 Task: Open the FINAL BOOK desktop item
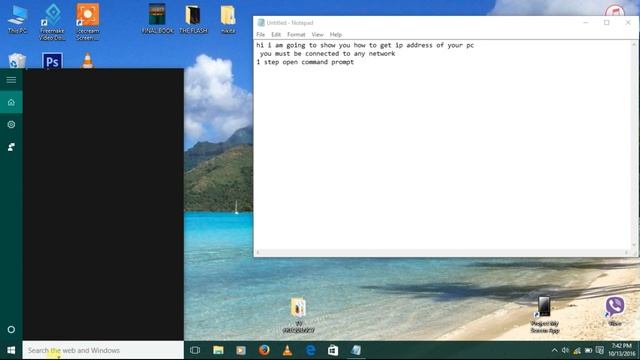158,18
